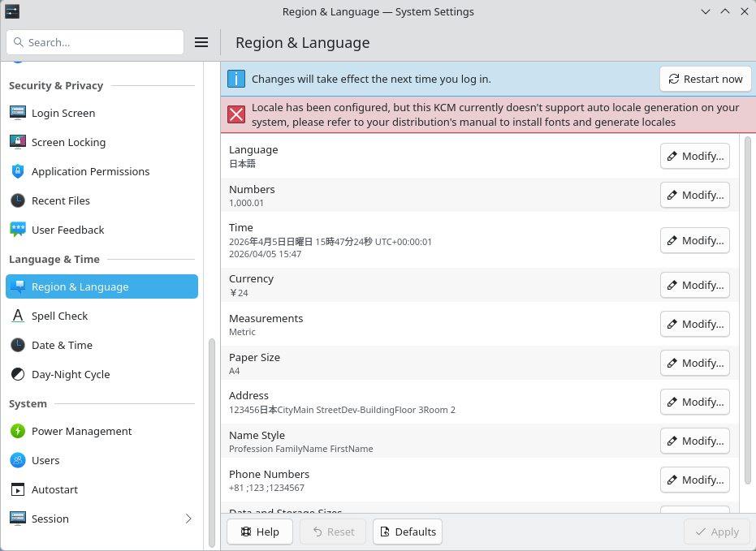Open Screen Locking settings icon
This screenshot has height=551, width=756.
[18, 142]
